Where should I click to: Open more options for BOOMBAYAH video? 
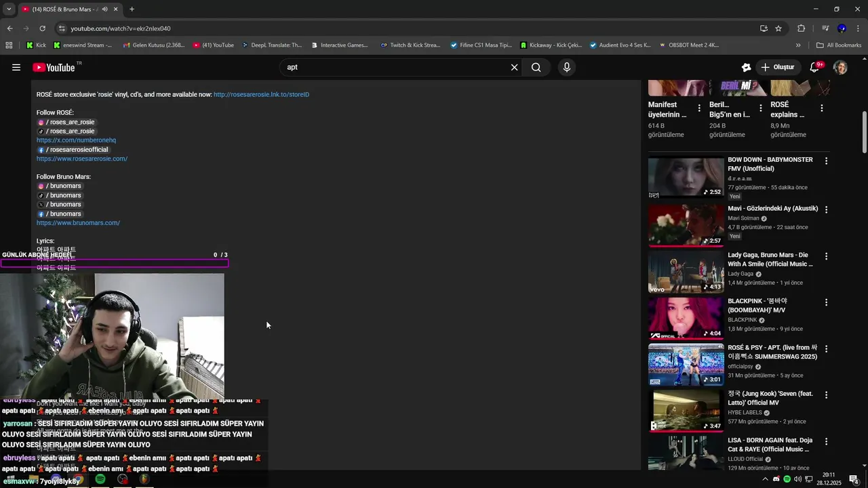point(826,302)
